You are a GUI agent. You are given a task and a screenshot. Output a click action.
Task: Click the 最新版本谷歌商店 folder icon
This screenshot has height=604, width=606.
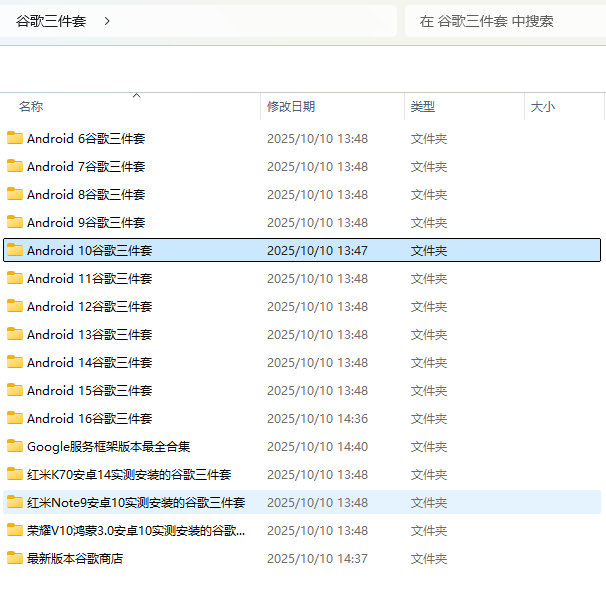pyautogui.click(x=15, y=558)
